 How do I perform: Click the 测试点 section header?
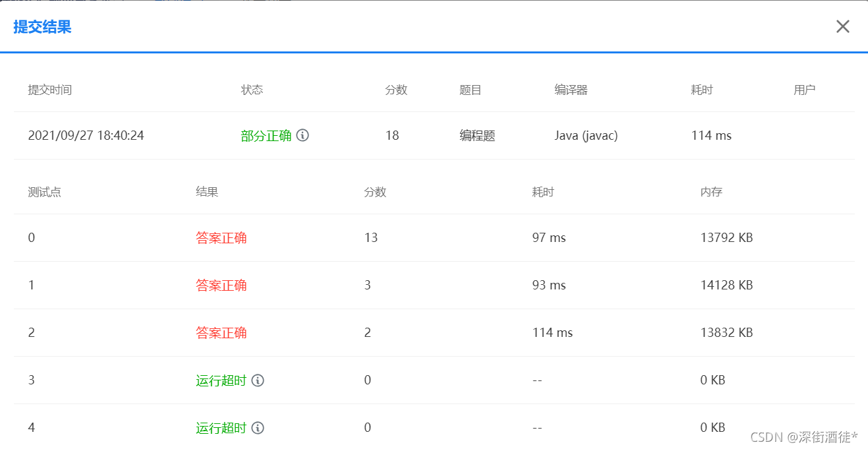[44, 192]
